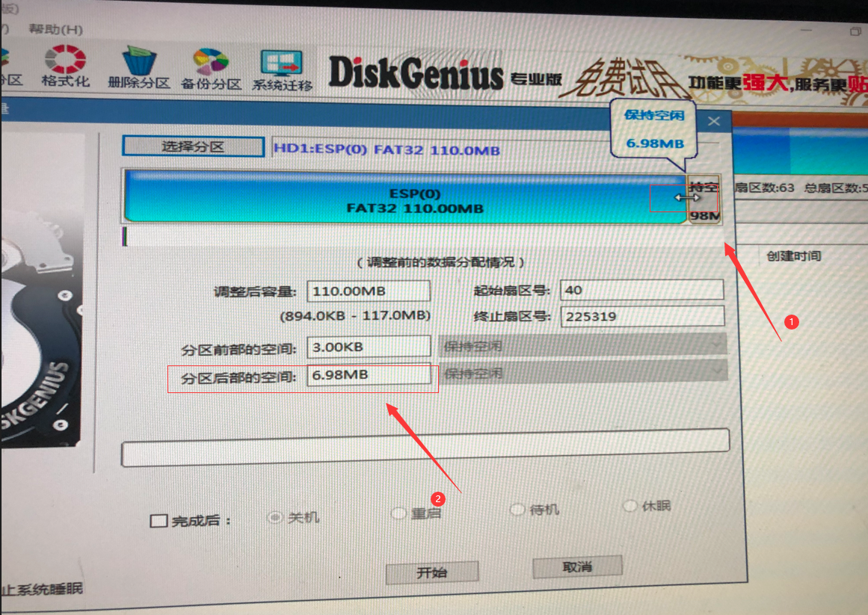This screenshot has height=615, width=868.
Task: Choose the 休眠 (Hibernate) radio option
Action: (630, 506)
